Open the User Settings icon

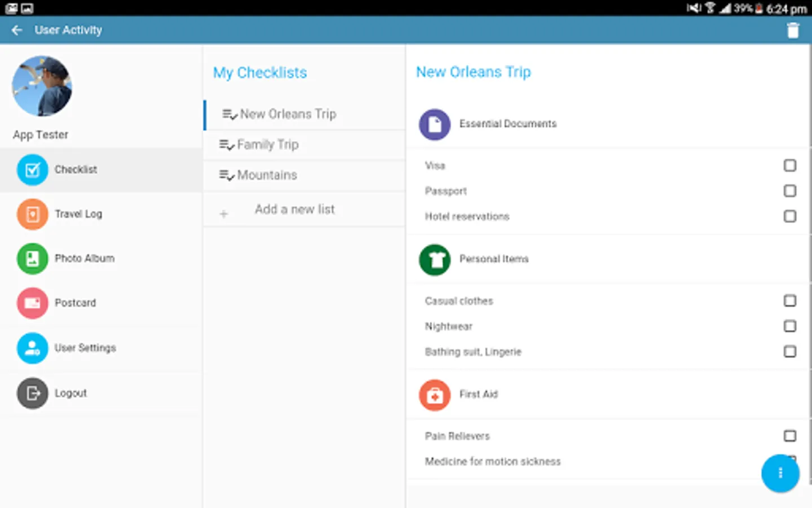[x=33, y=348]
